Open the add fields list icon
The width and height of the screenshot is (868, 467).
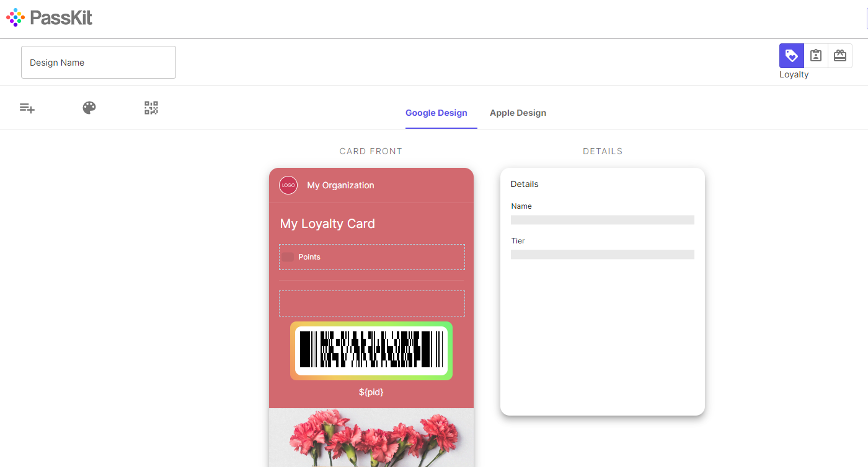[x=27, y=108]
